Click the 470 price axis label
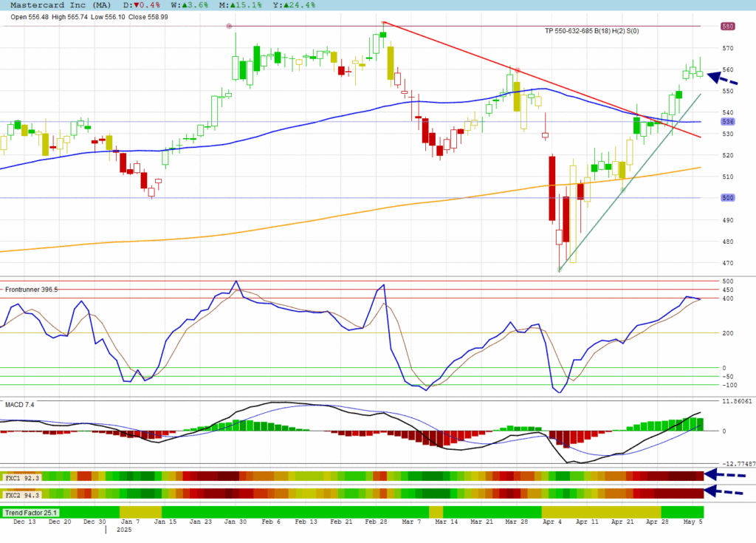This screenshot has width=756, height=543. coord(727,263)
